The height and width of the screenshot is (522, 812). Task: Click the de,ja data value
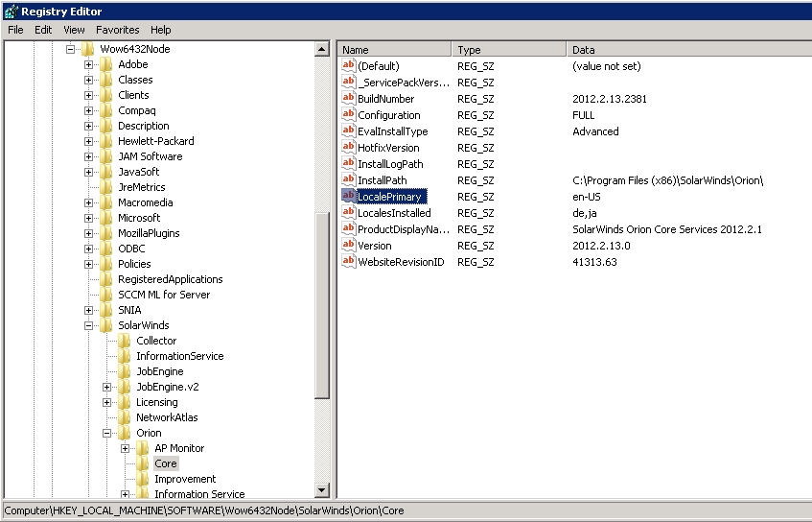click(585, 213)
